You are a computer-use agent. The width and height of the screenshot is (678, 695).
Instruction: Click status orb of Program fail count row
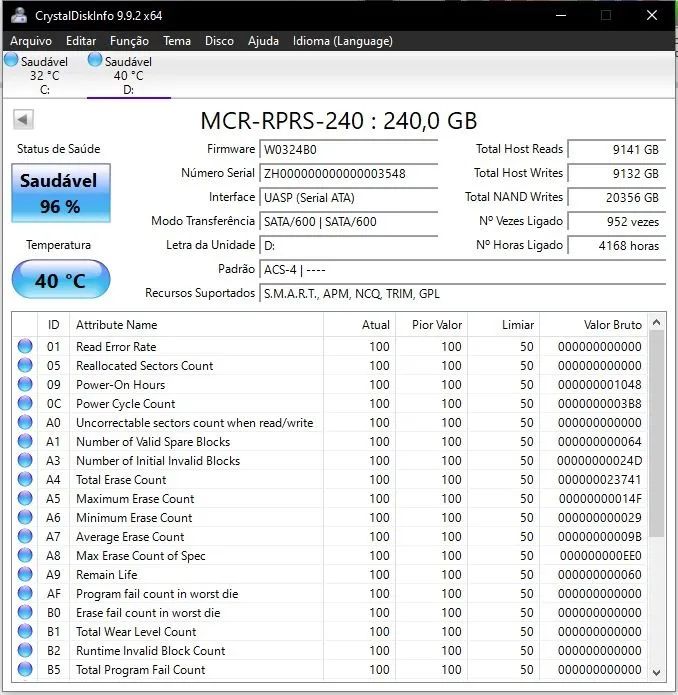pos(25,593)
